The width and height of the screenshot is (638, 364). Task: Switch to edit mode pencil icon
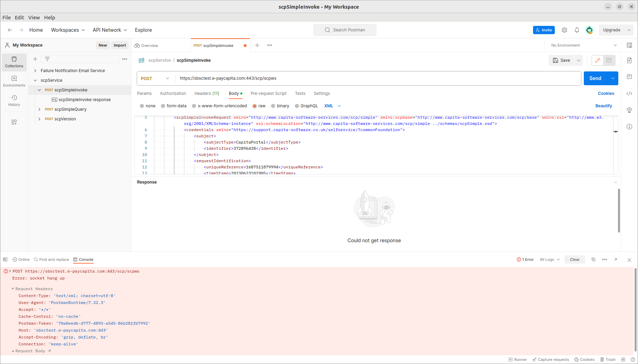(x=598, y=60)
